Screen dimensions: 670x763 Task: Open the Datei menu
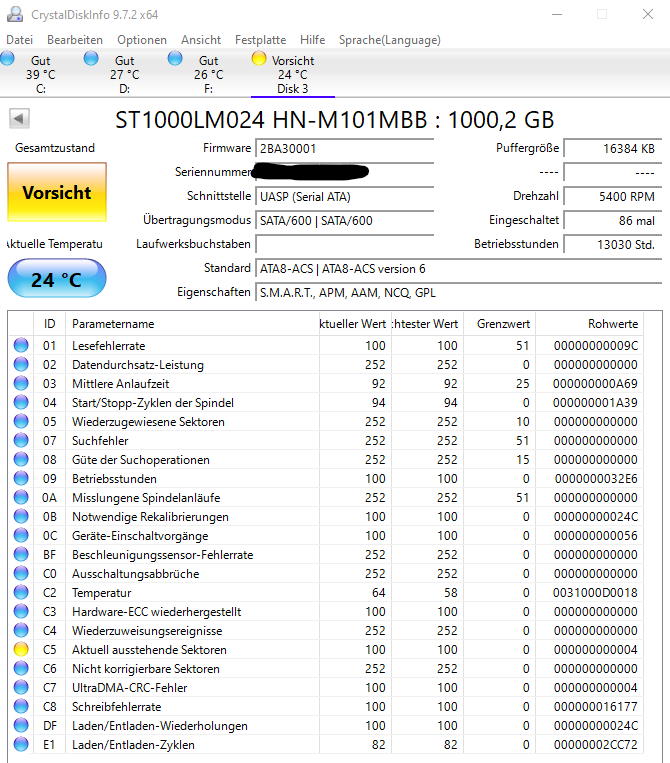[19, 40]
